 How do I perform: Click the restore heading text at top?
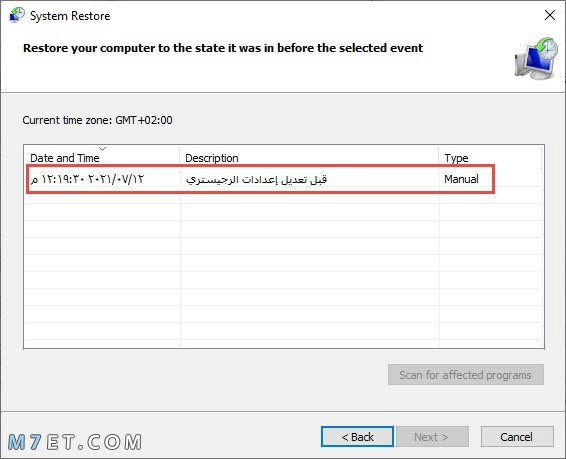point(223,48)
